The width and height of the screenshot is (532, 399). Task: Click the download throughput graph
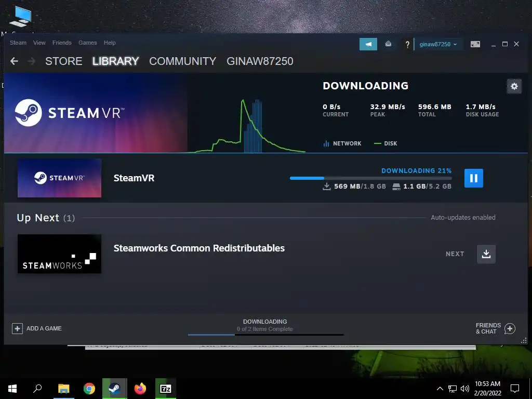pos(247,126)
